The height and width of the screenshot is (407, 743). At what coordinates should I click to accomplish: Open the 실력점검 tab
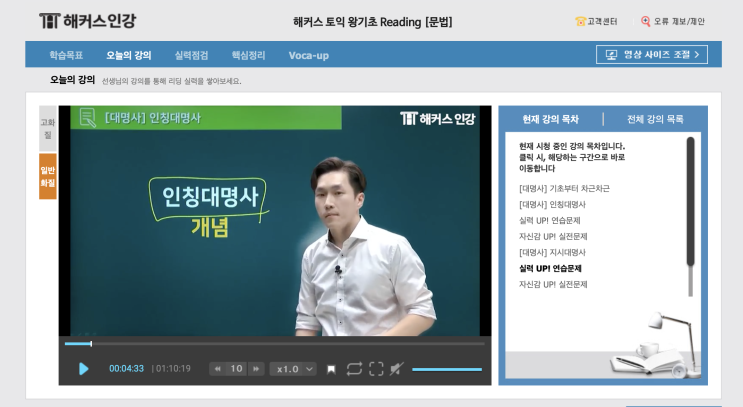coord(191,55)
